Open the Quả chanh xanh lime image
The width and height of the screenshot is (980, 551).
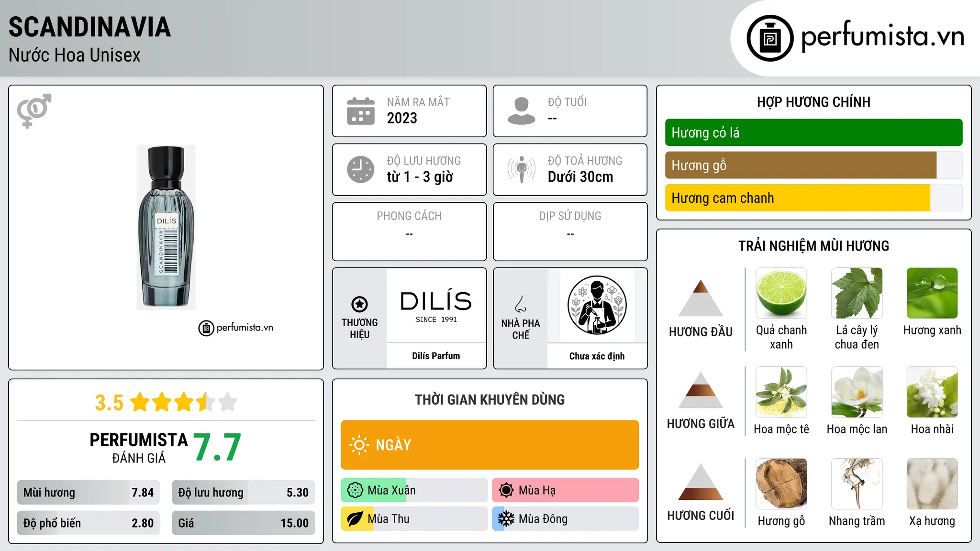click(x=781, y=293)
